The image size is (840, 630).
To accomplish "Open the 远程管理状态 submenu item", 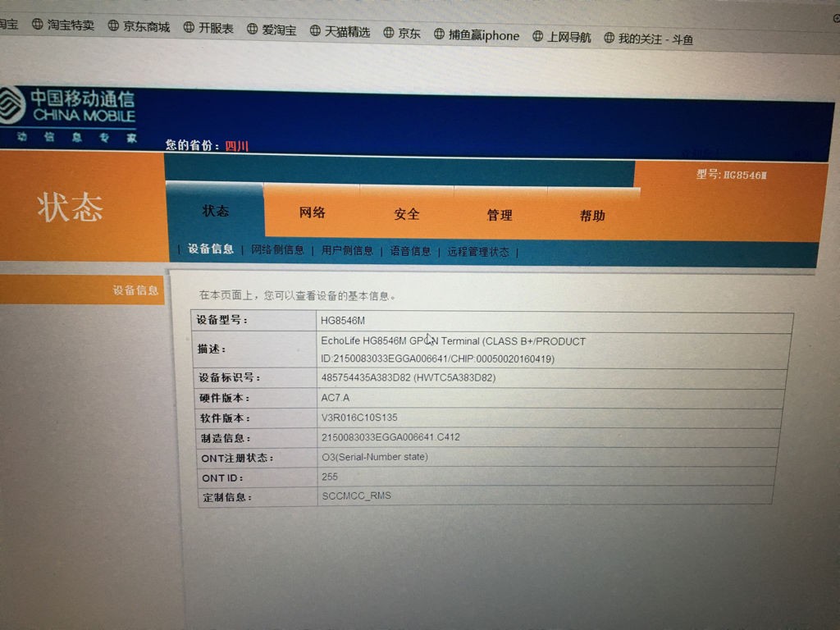I will point(478,252).
